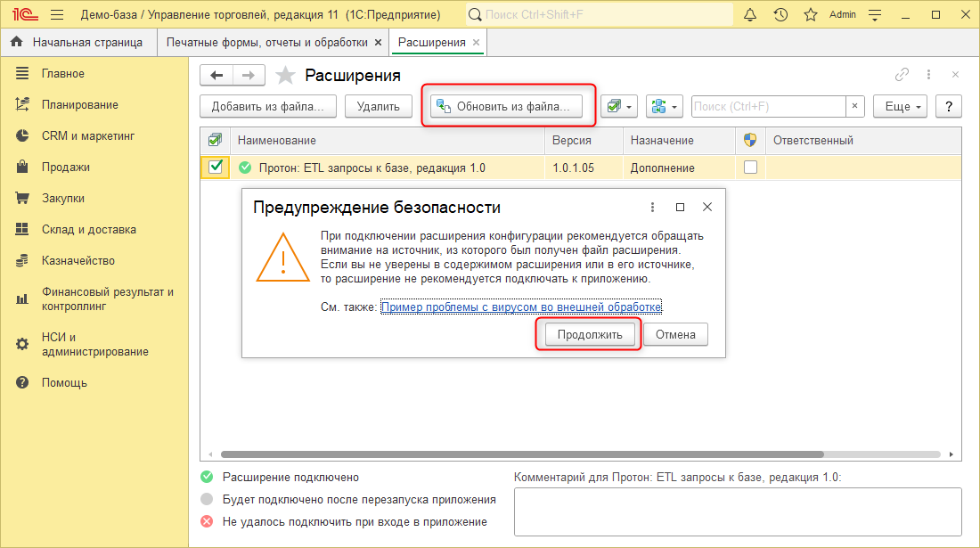This screenshot has height=548, width=980.
Task: Close the Расширения tab
Action: pos(477,43)
